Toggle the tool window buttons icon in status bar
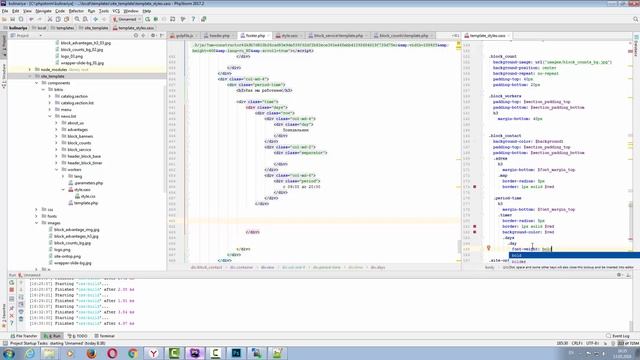This screenshot has width=640, height=360. pos(5,344)
